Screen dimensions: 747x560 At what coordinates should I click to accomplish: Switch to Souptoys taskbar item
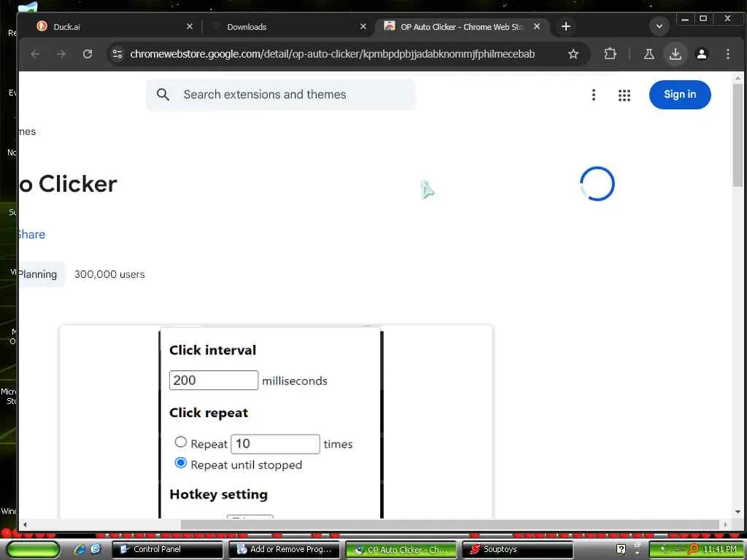[x=518, y=549]
